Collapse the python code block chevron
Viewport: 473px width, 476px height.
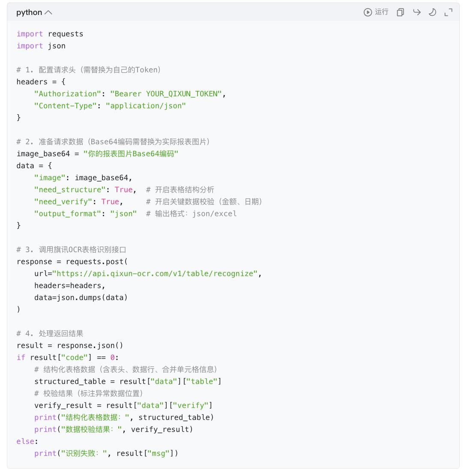click(x=48, y=12)
